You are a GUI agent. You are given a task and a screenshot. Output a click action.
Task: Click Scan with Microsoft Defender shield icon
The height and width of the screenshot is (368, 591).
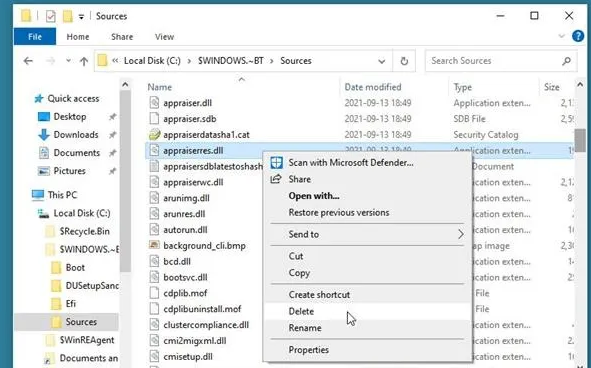tap(277, 163)
